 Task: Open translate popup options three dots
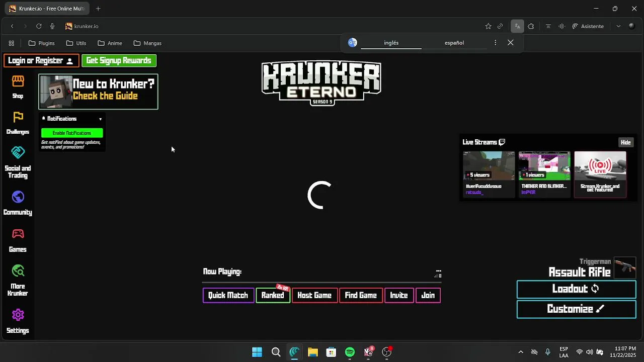pos(496,43)
